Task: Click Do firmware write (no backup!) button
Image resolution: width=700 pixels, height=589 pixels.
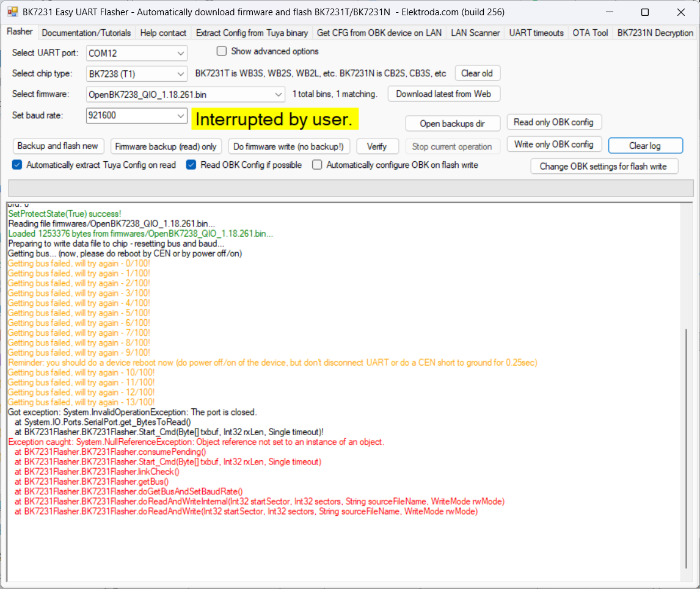Action: pyautogui.click(x=288, y=146)
